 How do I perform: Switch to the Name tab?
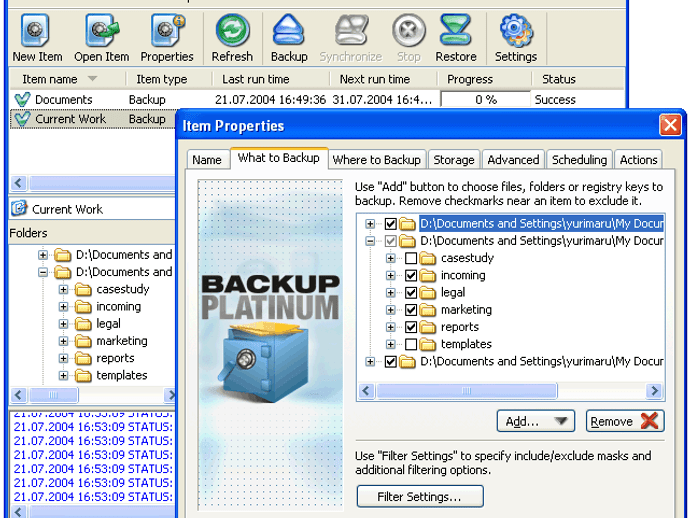click(x=207, y=159)
